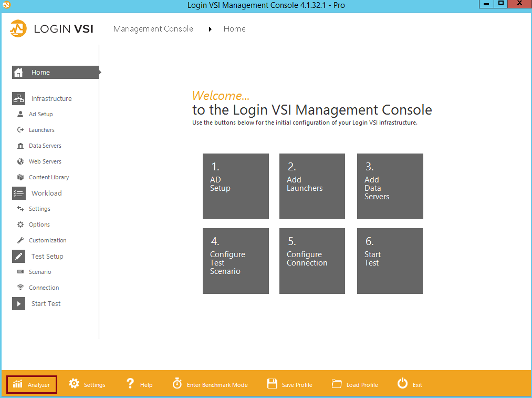Click the Exit power icon
Viewport: 532px width, 398px height.
(402, 383)
